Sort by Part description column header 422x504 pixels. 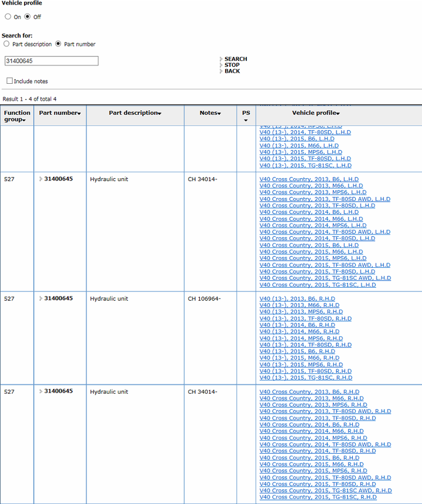click(x=135, y=113)
